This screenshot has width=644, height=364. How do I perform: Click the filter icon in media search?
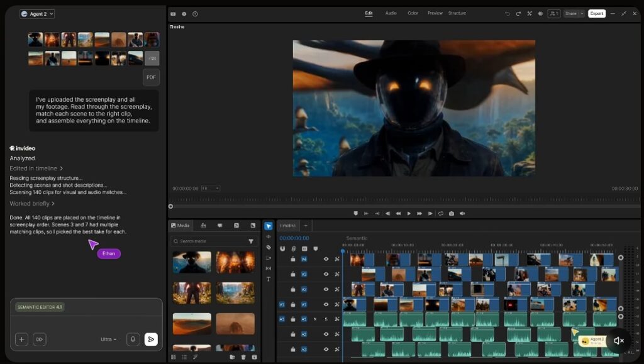(251, 241)
